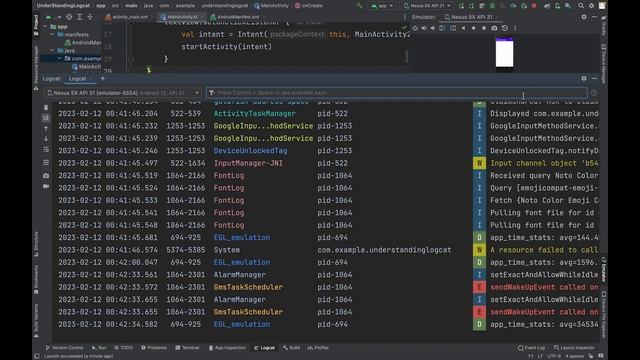The image size is (640, 360).
Task: Take an emulator screenshot with the camera icon
Action: tap(494, 28)
